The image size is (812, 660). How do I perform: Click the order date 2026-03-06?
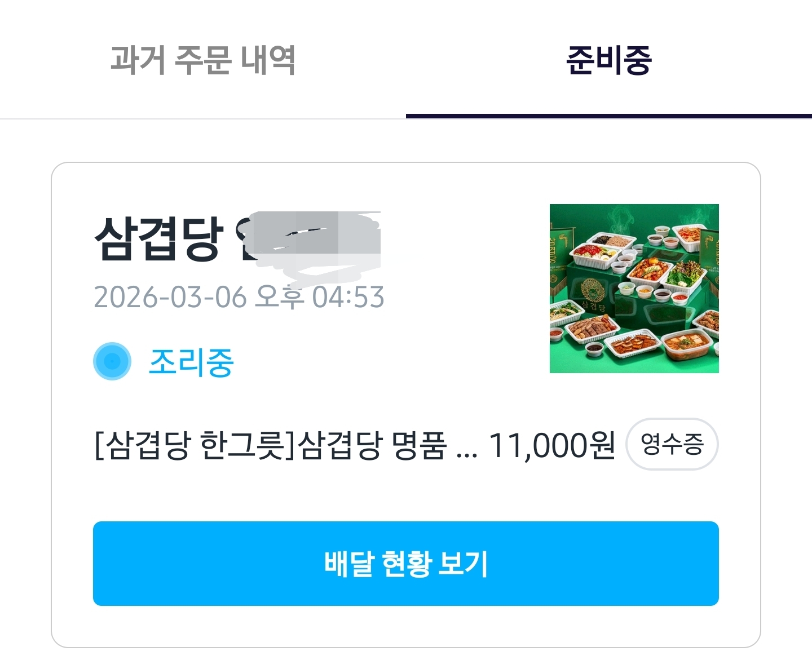pos(170,297)
